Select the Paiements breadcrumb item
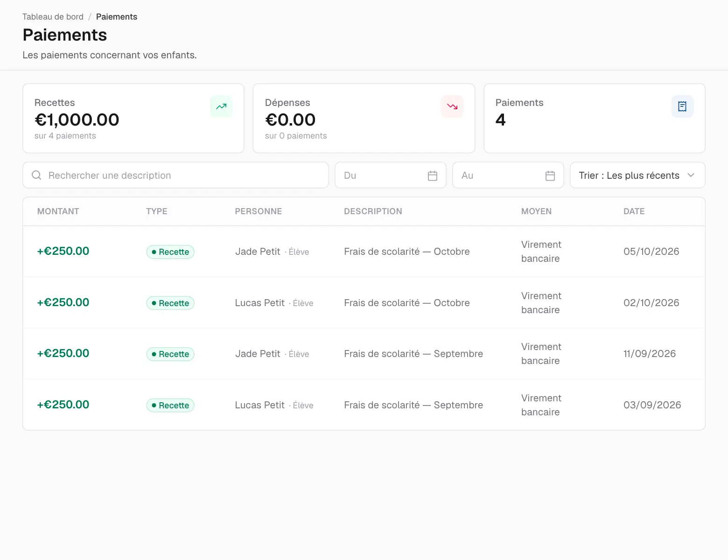The height and width of the screenshot is (560, 728). coord(117,17)
